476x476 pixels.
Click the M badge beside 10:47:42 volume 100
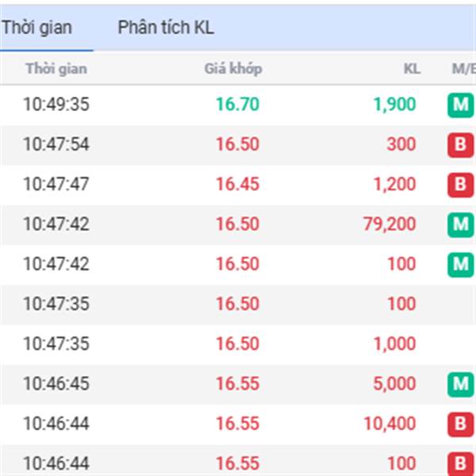coord(460,264)
